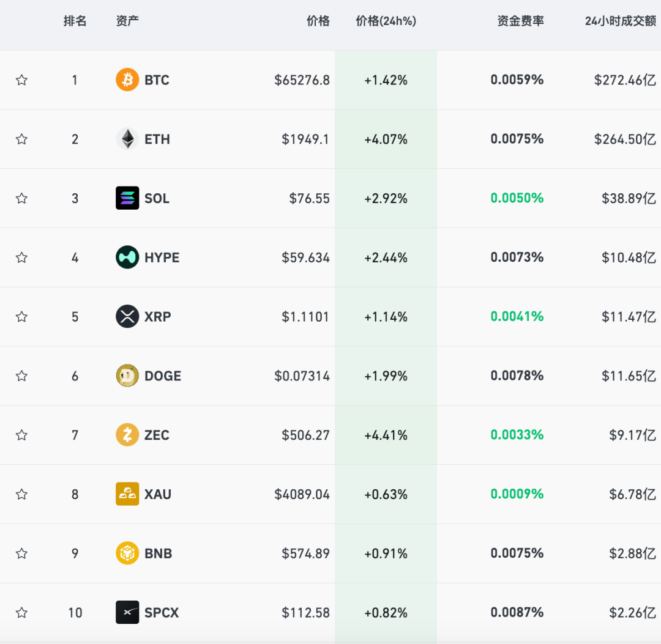Open the XRP asset name
This screenshot has height=644, width=661.
158,317
